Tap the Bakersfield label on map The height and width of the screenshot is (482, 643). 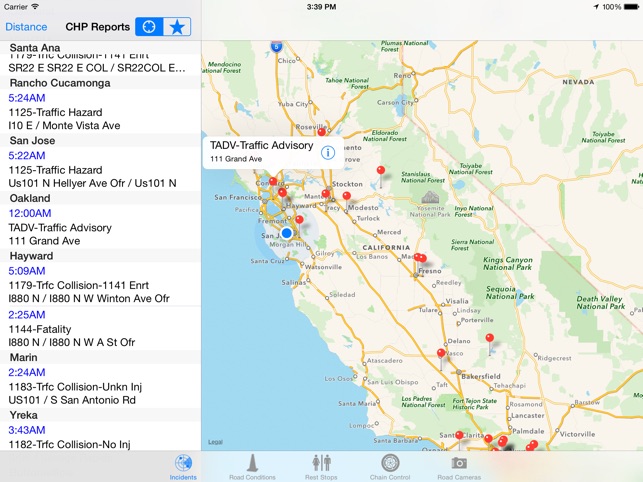[481, 376]
